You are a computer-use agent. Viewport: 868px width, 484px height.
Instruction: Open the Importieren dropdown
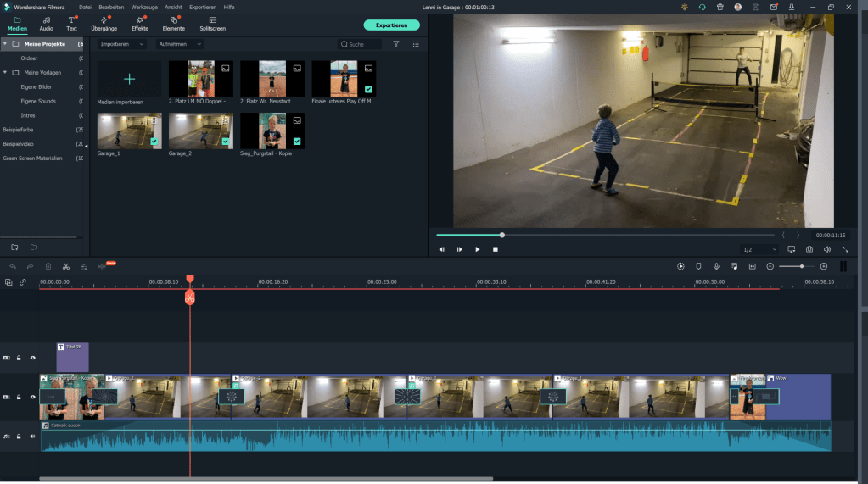click(x=121, y=44)
